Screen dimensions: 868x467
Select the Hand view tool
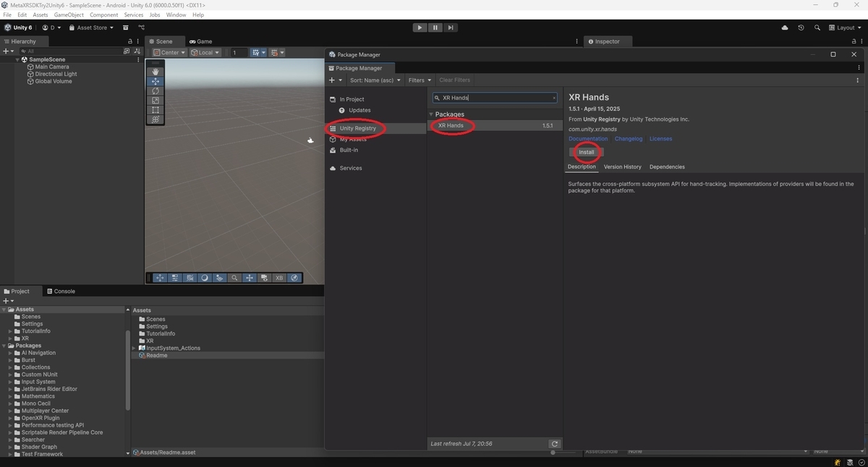[155, 72]
